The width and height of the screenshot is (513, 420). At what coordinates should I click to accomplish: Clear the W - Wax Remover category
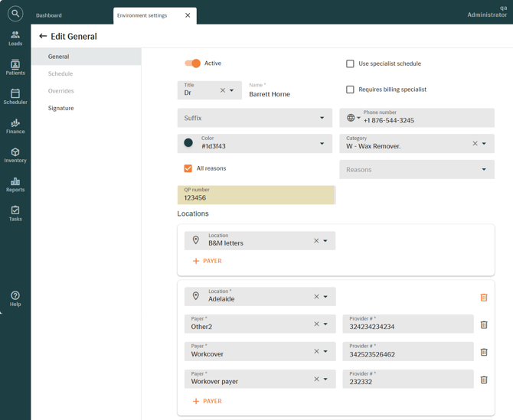point(475,144)
